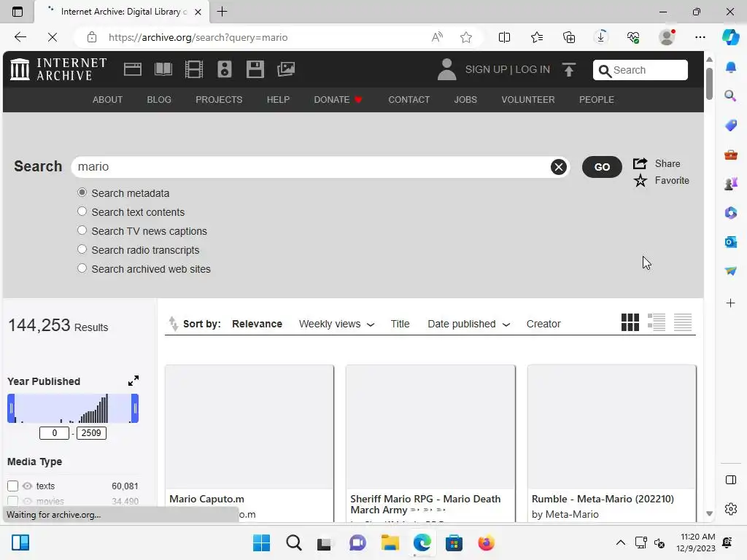Open the Mario Caputo.m result thumbnail

click(x=249, y=427)
